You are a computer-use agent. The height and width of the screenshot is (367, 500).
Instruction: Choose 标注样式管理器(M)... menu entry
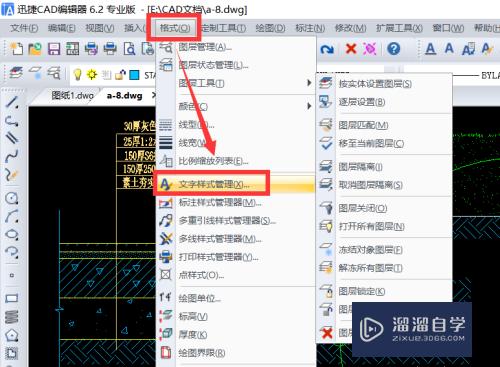click(x=235, y=202)
